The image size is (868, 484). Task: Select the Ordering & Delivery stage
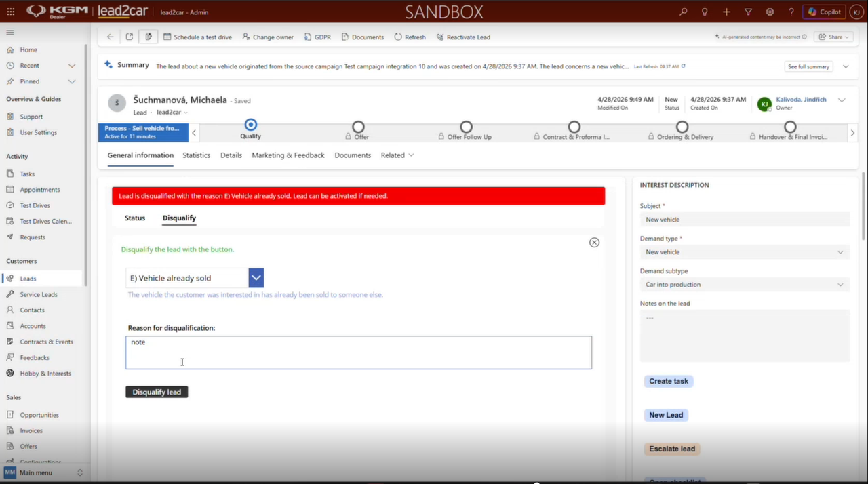pos(682,127)
